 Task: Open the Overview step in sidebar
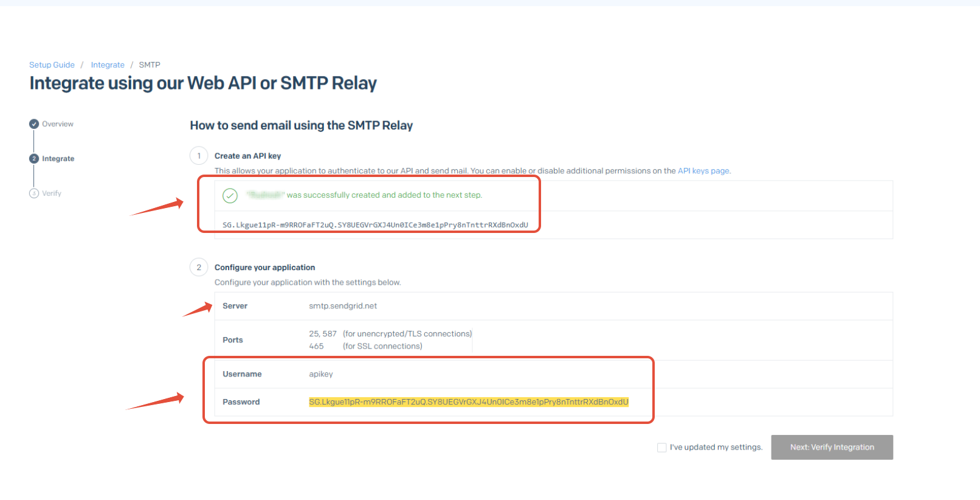coord(58,124)
